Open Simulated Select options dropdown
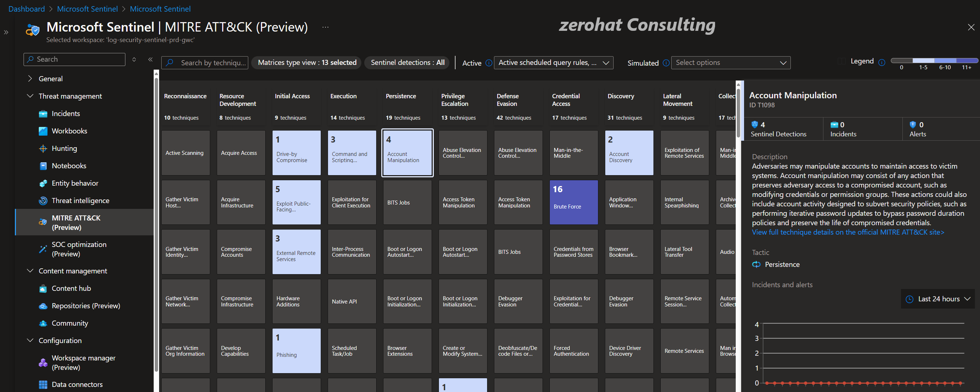Image resolution: width=980 pixels, height=392 pixels. pyautogui.click(x=730, y=63)
